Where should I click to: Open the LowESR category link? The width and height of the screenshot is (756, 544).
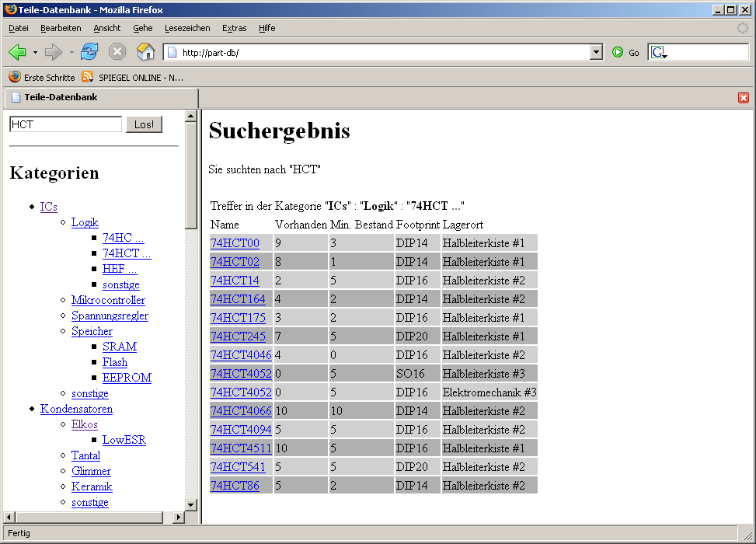(x=124, y=440)
